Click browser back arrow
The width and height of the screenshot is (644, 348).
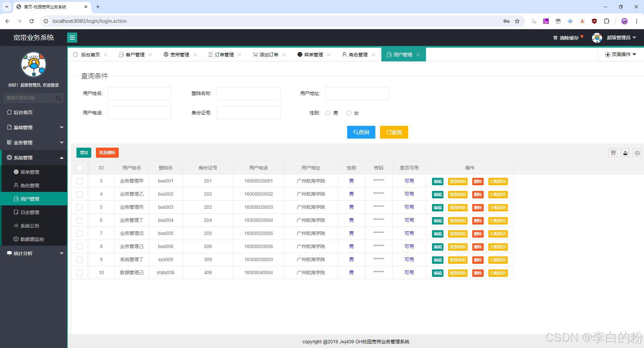7,21
